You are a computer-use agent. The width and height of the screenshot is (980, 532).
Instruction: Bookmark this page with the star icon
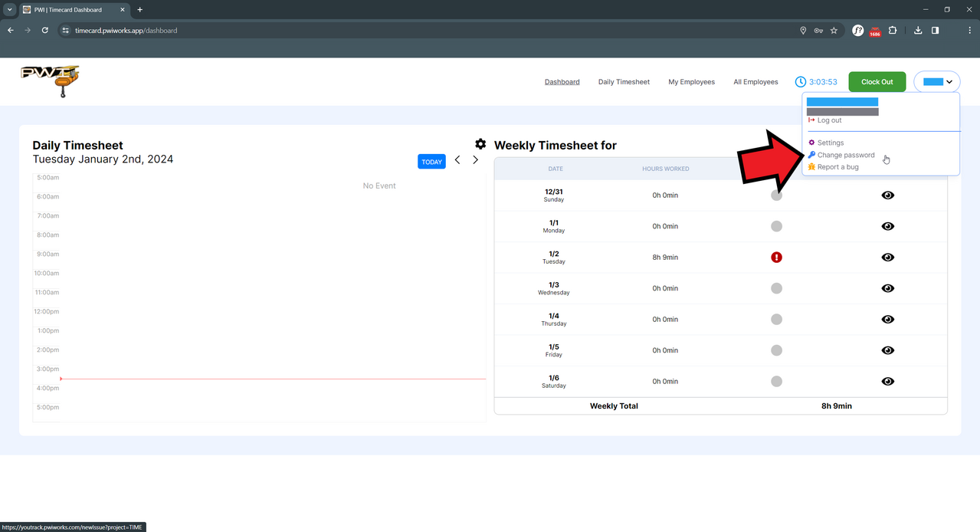[834, 31]
